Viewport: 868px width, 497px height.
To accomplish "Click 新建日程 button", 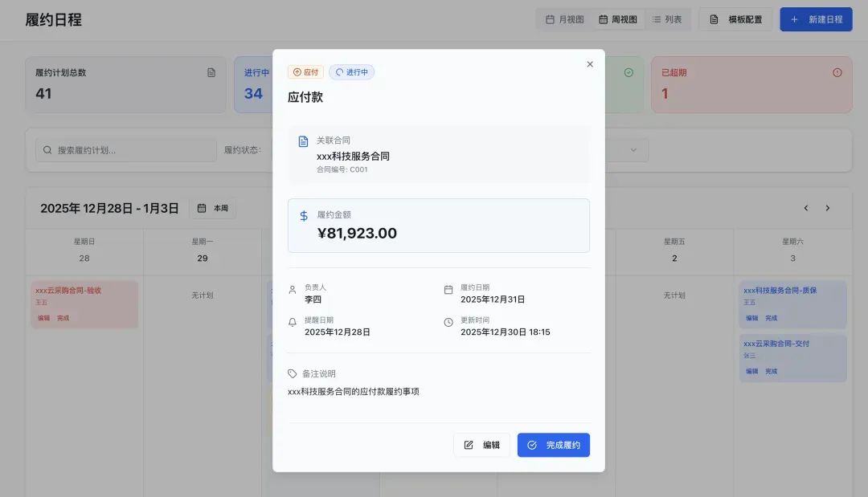I will pyautogui.click(x=816, y=19).
